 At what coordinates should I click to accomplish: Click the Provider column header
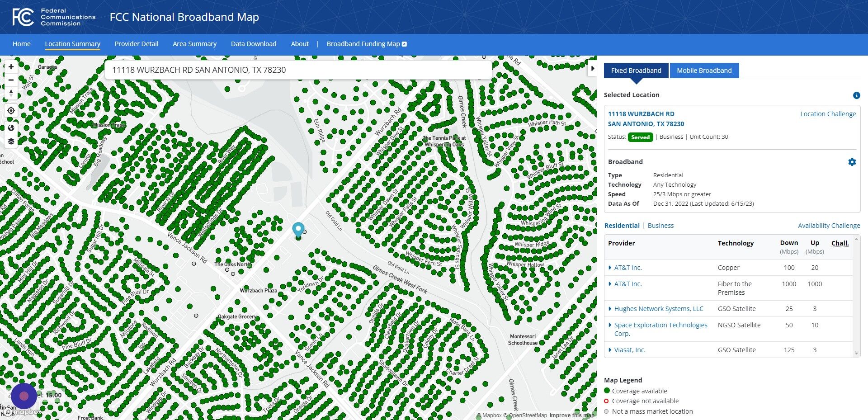[621, 243]
